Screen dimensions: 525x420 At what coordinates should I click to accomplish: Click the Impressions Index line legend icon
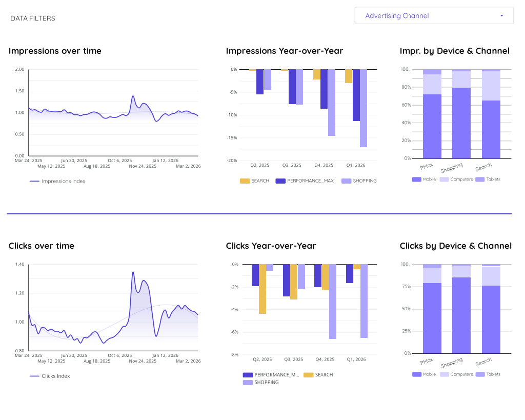point(34,181)
